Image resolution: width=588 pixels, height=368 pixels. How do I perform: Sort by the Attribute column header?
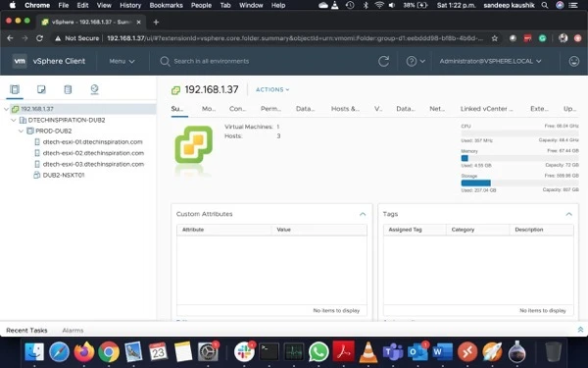[224, 230]
